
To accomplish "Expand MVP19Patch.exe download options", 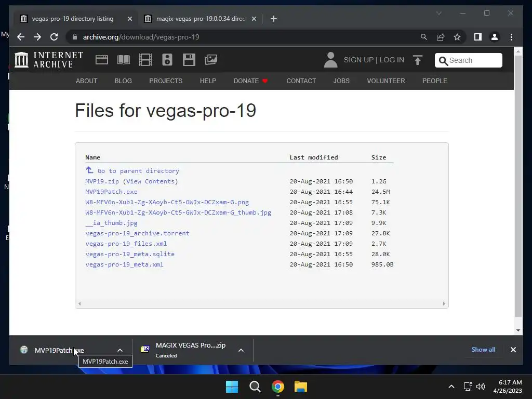I will 120,350.
